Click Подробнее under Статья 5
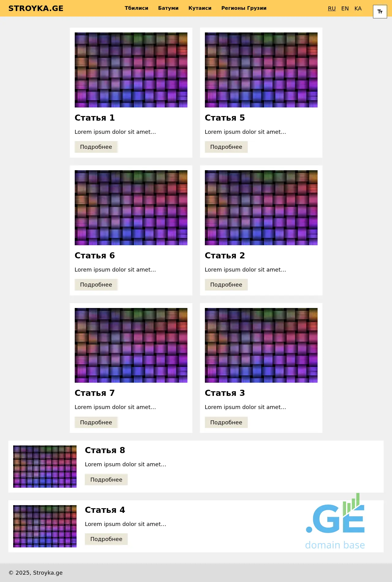The width and height of the screenshot is (392, 582). pyautogui.click(x=226, y=147)
